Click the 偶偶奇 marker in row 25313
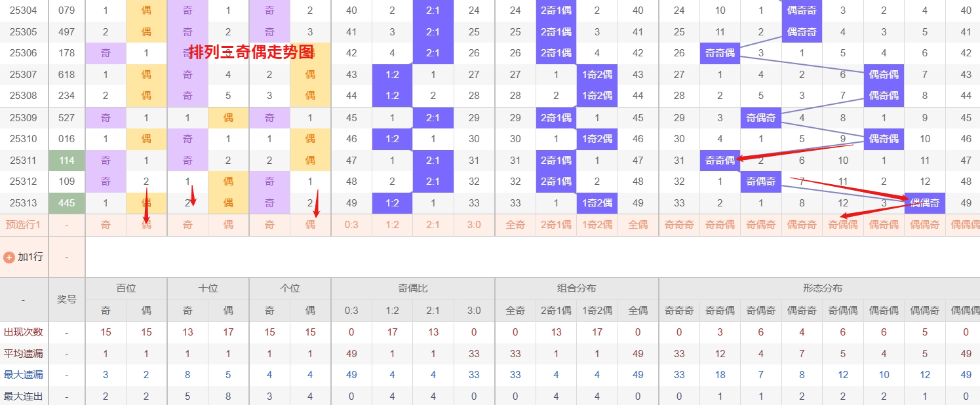Screen dimensions: 980x405 point(924,203)
